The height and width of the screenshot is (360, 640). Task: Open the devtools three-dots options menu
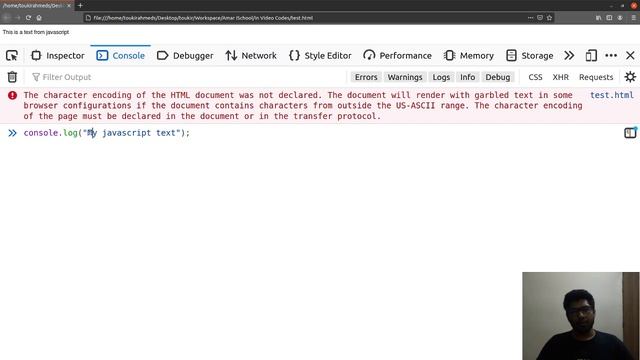(611, 56)
